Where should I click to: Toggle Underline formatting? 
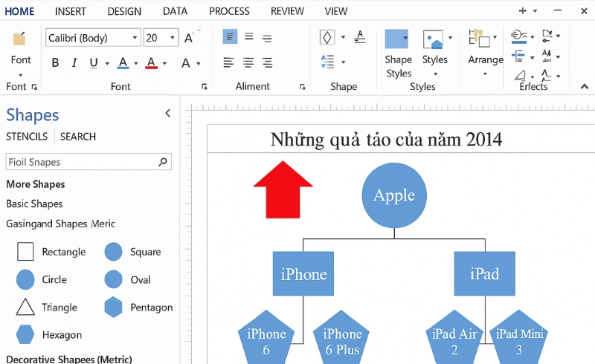coord(94,62)
